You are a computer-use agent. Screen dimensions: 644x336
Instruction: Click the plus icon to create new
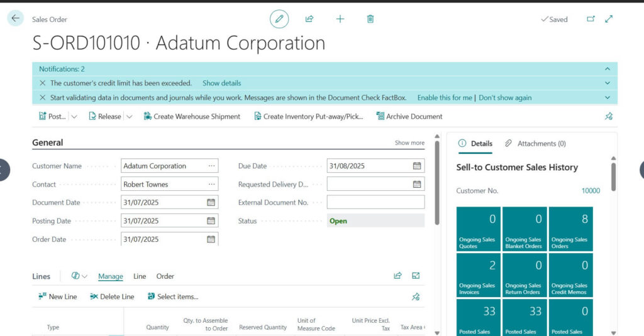[340, 19]
